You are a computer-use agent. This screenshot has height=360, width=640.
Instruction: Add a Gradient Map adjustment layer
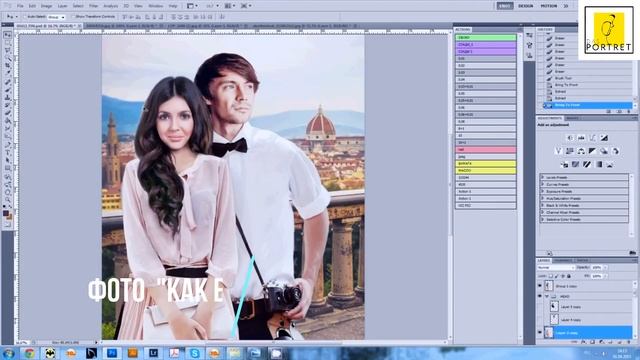[x=598, y=164]
